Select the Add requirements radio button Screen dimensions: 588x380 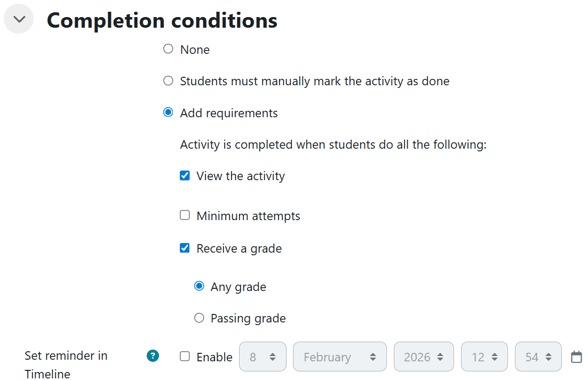pyautogui.click(x=168, y=112)
